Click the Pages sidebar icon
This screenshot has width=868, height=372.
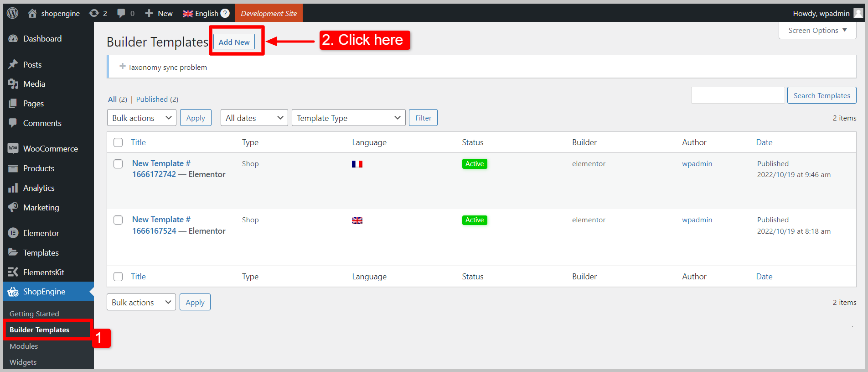(x=13, y=104)
